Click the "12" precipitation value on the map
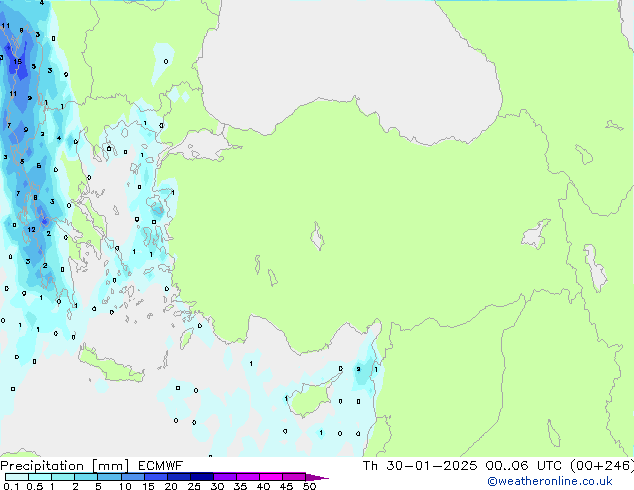The width and height of the screenshot is (634, 490). coord(31,229)
